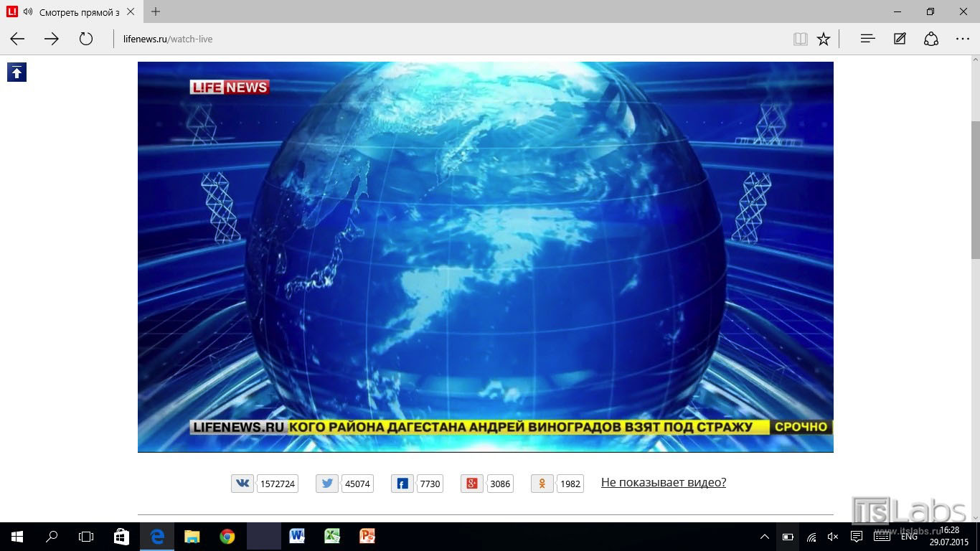Image resolution: width=980 pixels, height=551 pixels.
Task: Share on Twitter button
Action: point(327,484)
